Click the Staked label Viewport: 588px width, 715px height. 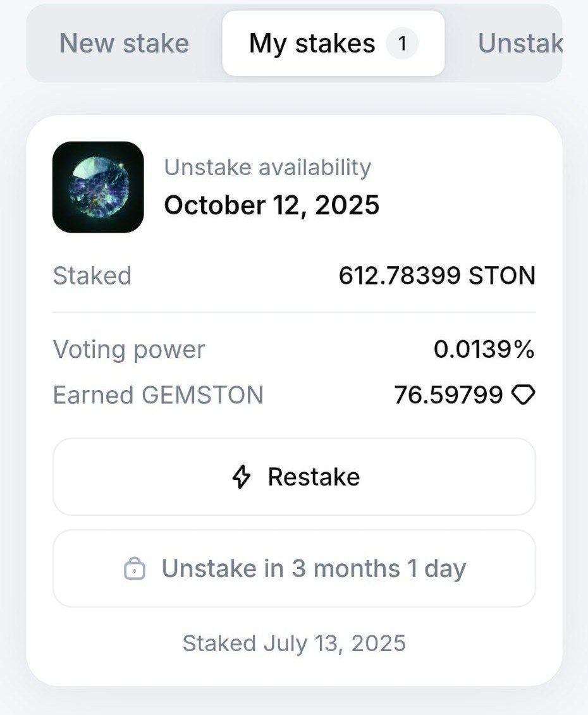92,276
